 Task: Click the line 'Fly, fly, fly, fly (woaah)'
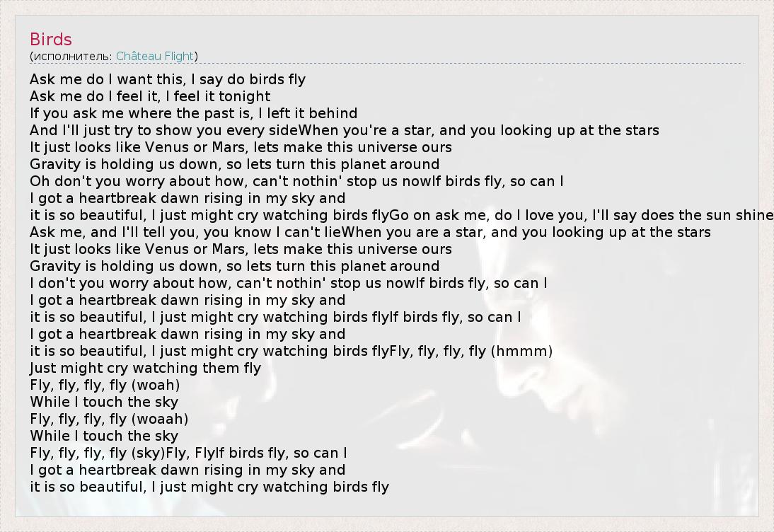[109, 419]
